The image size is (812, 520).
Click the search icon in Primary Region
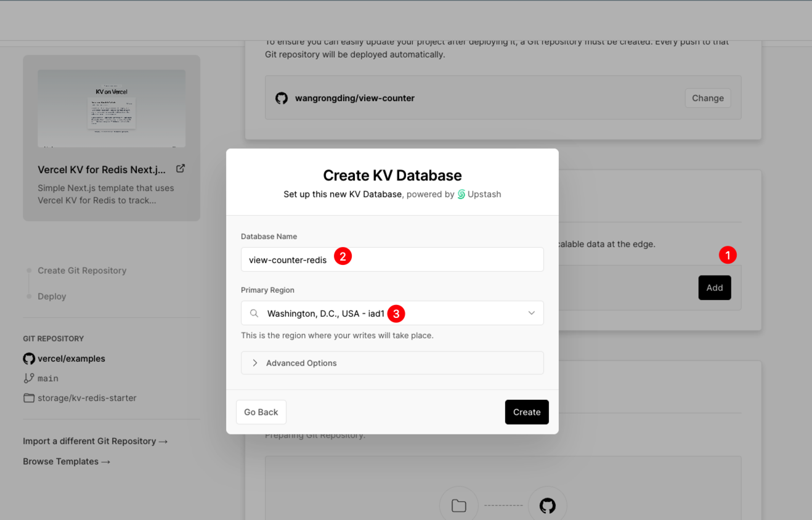[254, 314]
